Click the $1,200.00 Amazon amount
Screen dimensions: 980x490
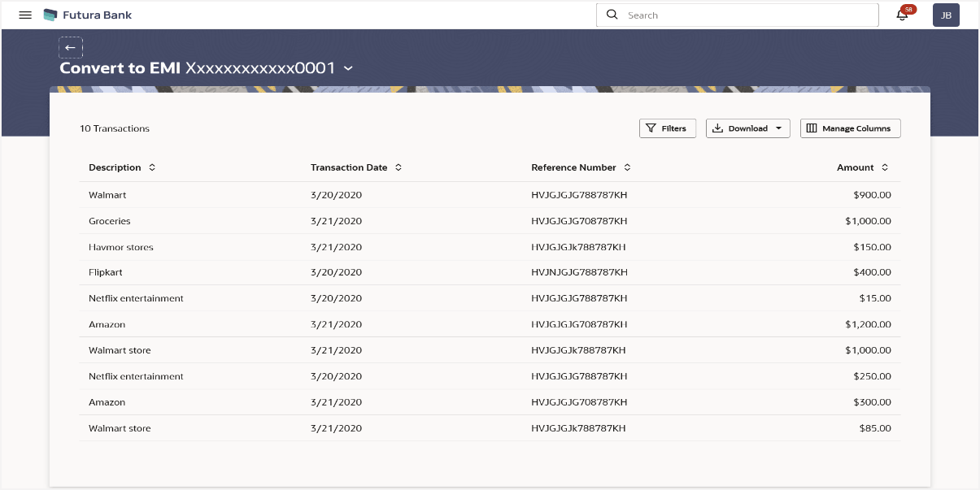pos(868,324)
